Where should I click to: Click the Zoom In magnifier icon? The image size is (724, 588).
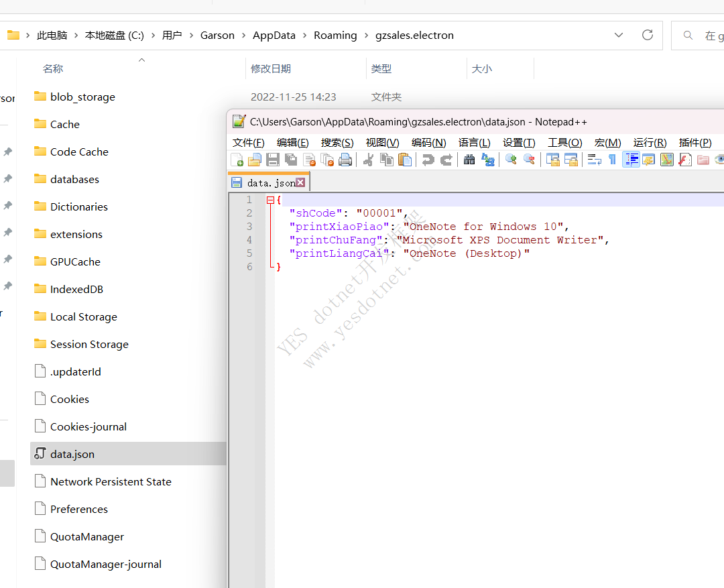click(511, 160)
